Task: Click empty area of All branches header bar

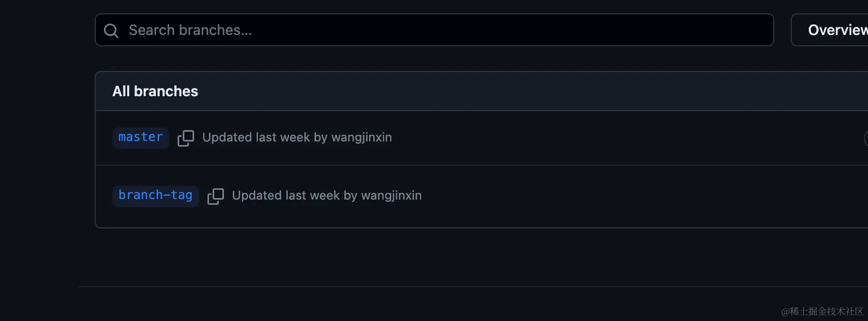Action: (515, 91)
